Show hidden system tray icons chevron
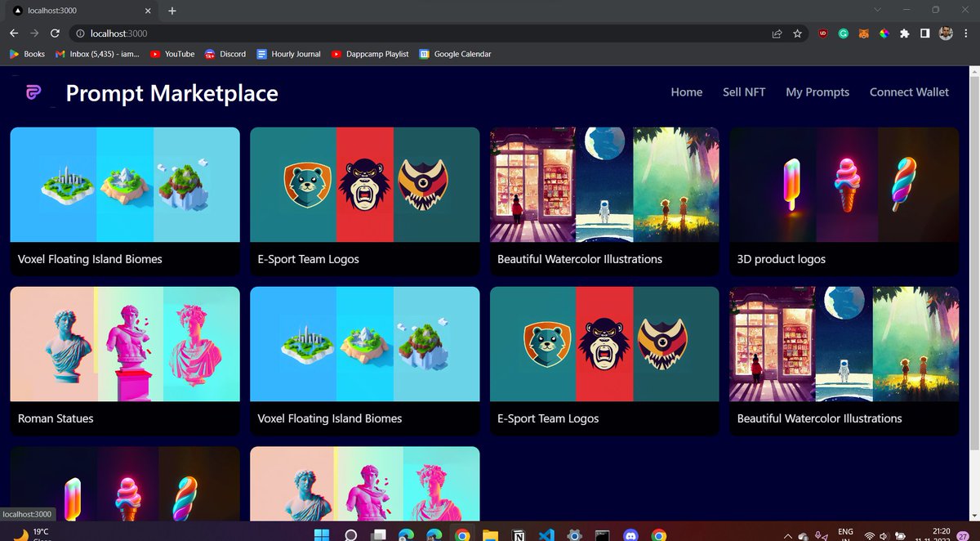This screenshot has width=980, height=541. (x=788, y=536)
